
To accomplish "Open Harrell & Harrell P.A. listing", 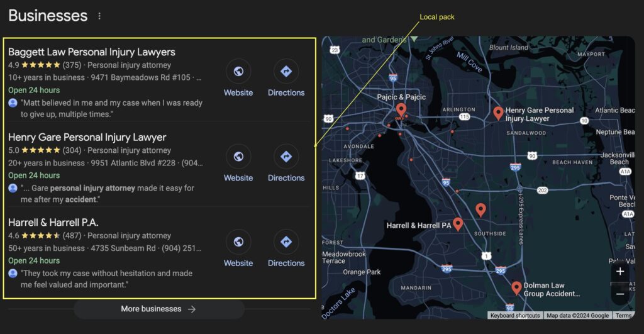I will pos(53,223).
